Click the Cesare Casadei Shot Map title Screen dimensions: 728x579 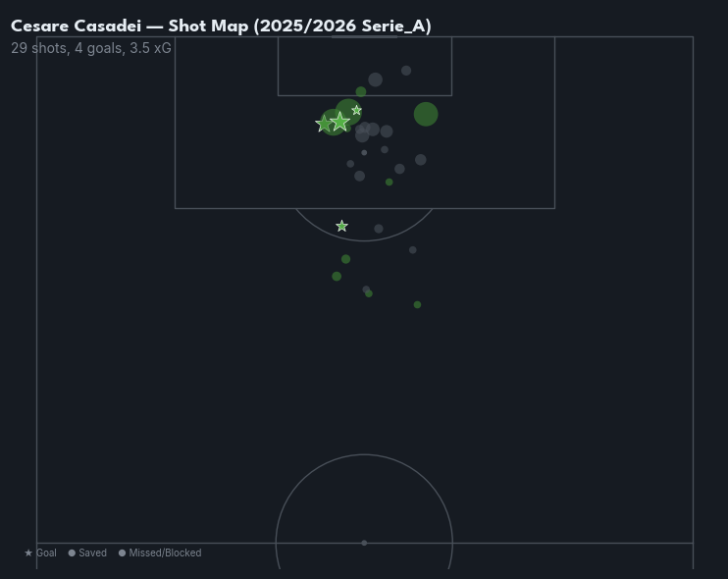point(221,26)
